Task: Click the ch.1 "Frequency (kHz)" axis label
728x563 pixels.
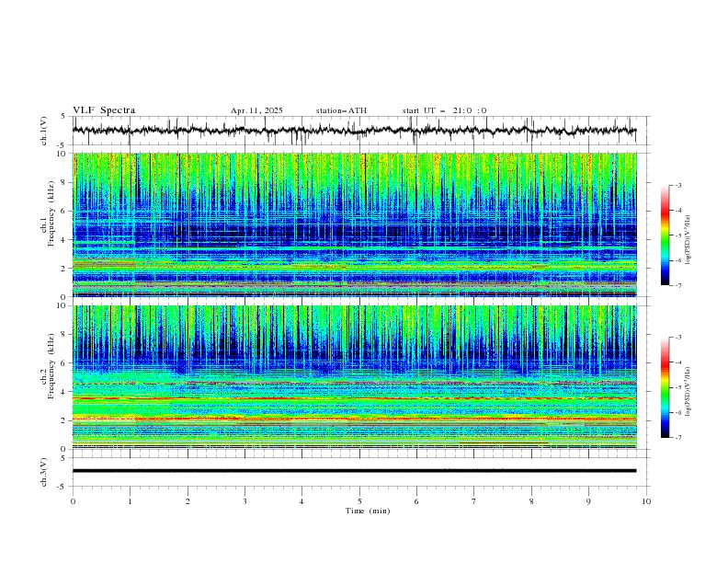Action: 51,214
